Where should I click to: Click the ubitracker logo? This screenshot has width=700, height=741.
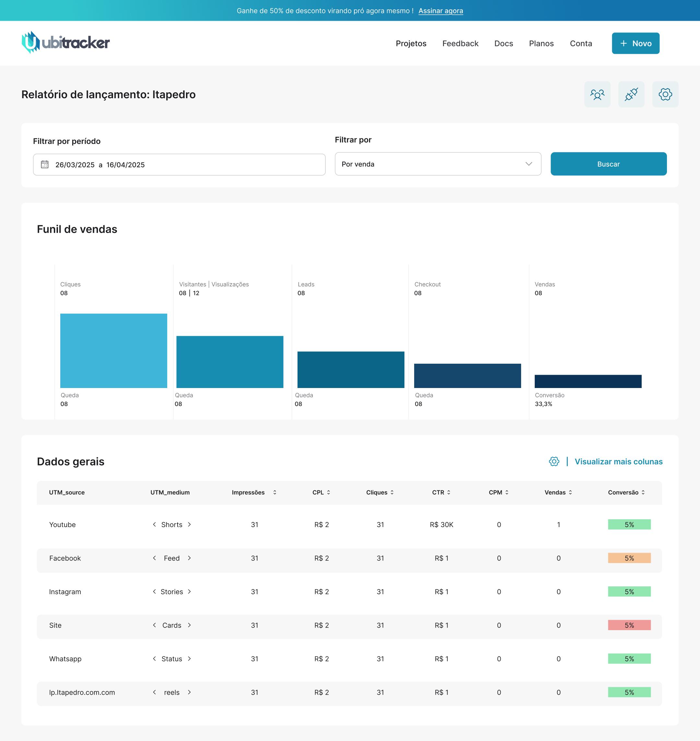click(66, 42)
